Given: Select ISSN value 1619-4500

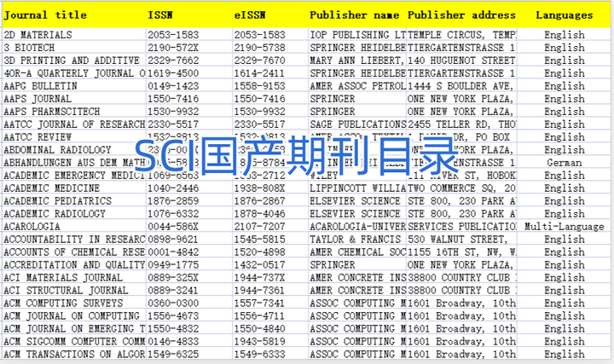Looking at the screenshot, I should [x=189, y=72].
